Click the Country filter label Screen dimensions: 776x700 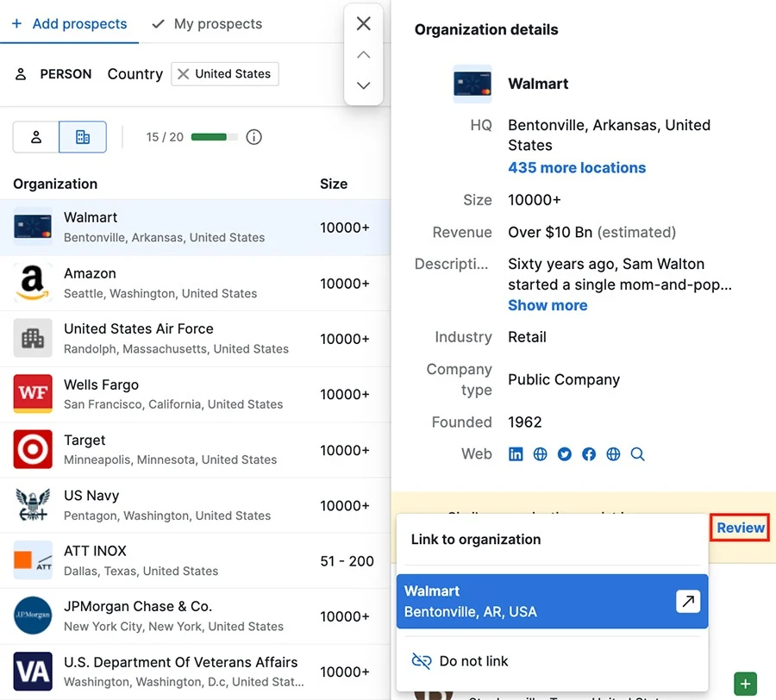[135, 74]
